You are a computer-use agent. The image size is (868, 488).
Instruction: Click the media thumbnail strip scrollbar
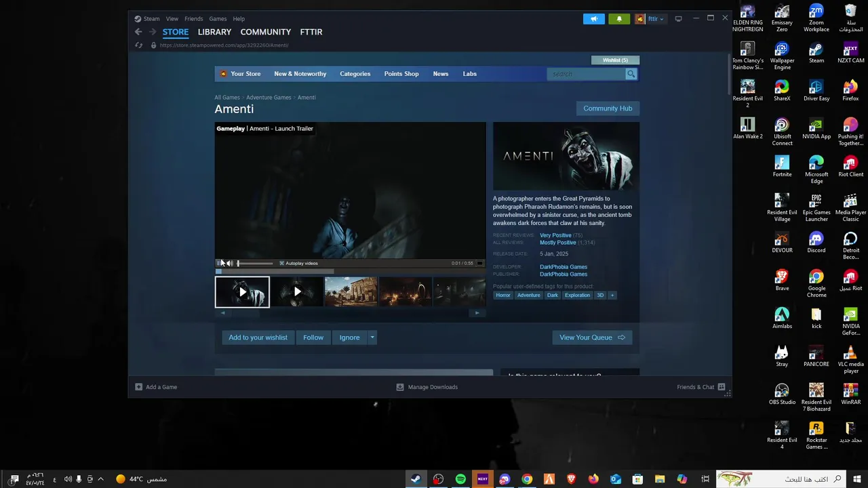click(x=350, y=313)
